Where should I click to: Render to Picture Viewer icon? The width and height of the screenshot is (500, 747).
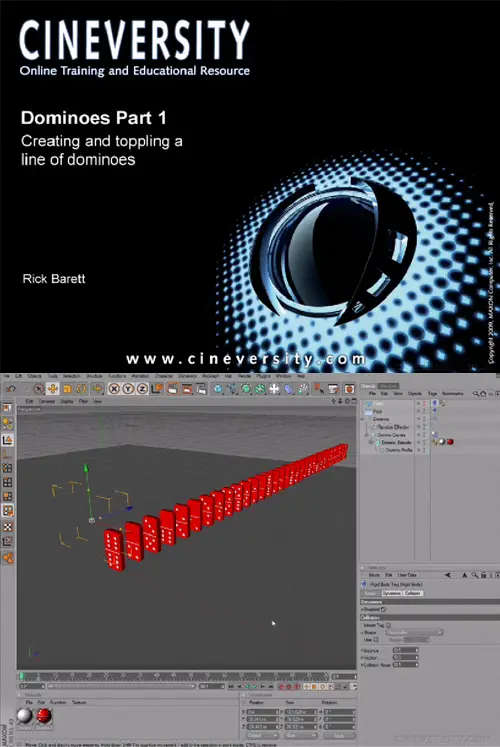(187, 389)
